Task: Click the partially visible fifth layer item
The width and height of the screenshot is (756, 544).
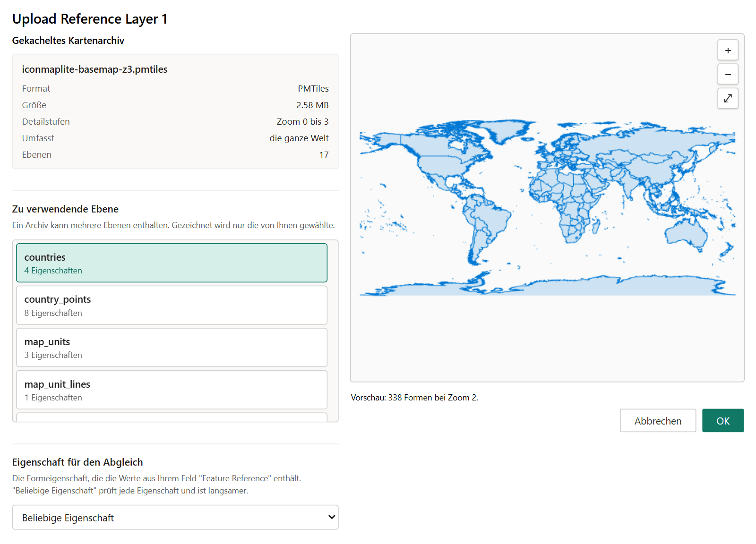Action: tap(172, 417)
